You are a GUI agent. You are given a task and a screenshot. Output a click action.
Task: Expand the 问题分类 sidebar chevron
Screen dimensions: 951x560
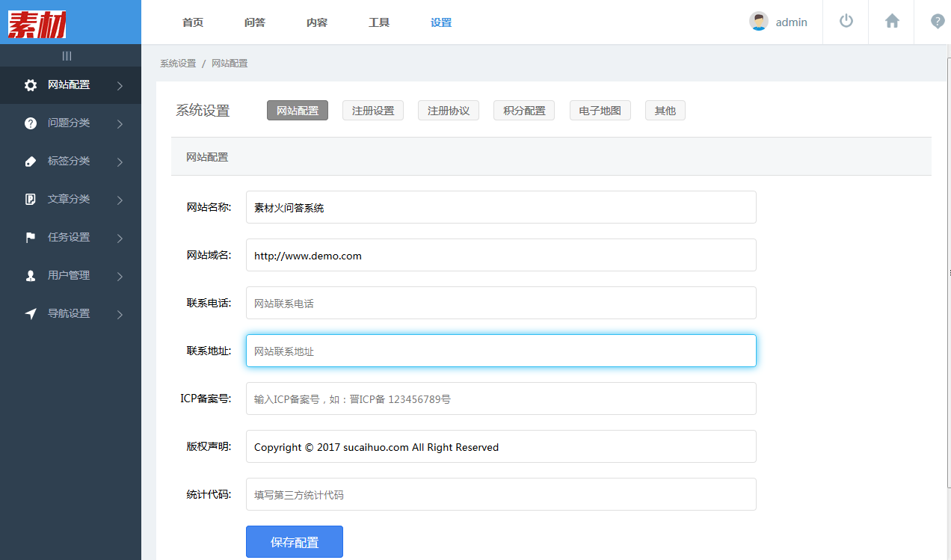(x=120, y=124)
